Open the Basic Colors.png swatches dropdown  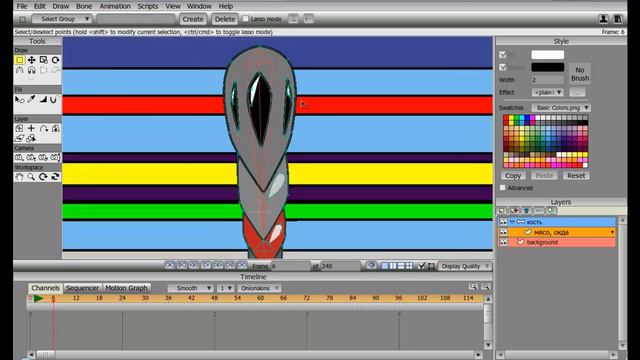[561, 108]
